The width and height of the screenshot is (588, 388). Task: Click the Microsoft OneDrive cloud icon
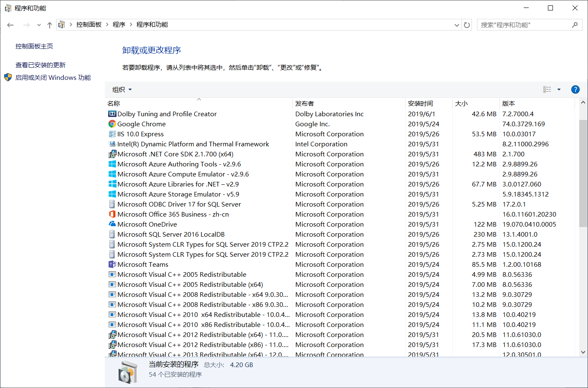pos(112,224)
